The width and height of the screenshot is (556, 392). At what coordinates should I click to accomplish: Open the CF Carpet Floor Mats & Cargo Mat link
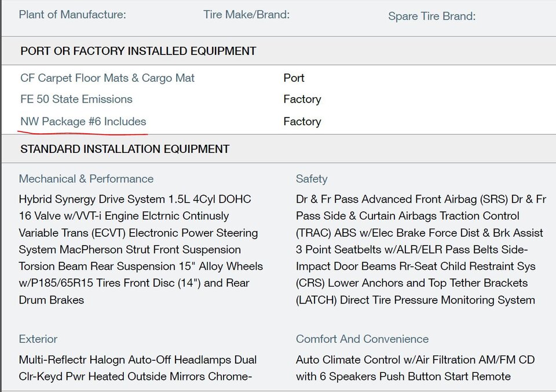[x=107, y=78]
